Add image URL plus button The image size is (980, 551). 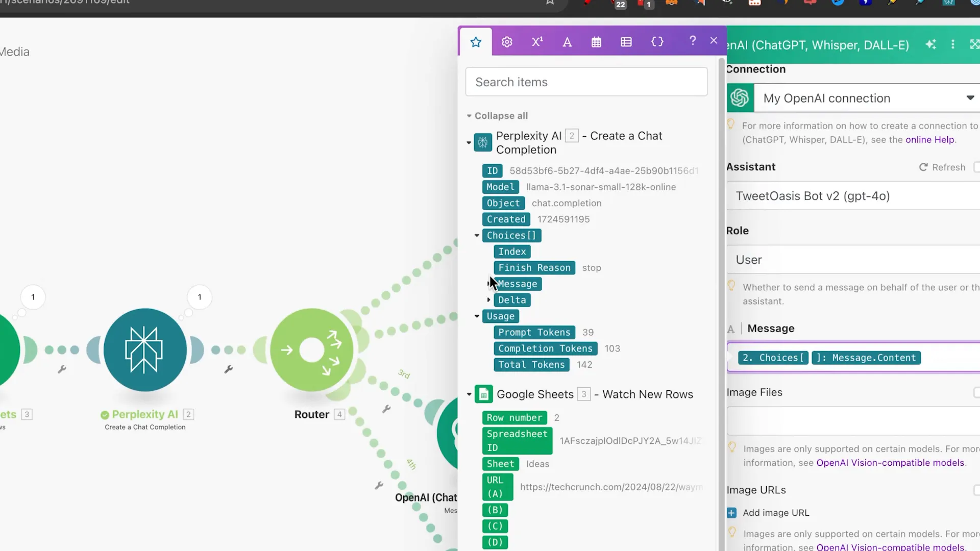731,513
